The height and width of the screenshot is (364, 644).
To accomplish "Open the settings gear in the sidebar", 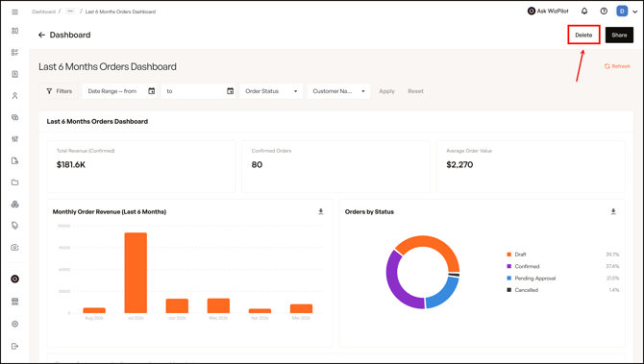I will pos(14,325).
